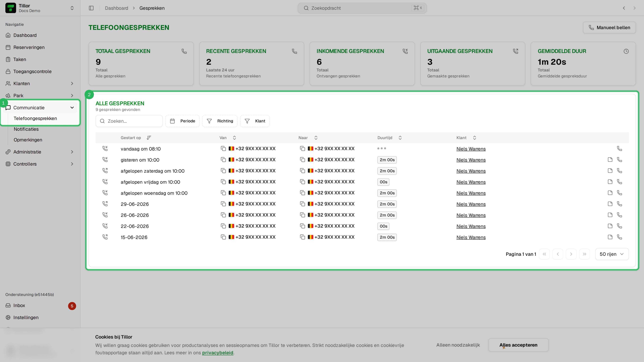Open note icon in afgelopen vrijdag row

pos(610,182)
